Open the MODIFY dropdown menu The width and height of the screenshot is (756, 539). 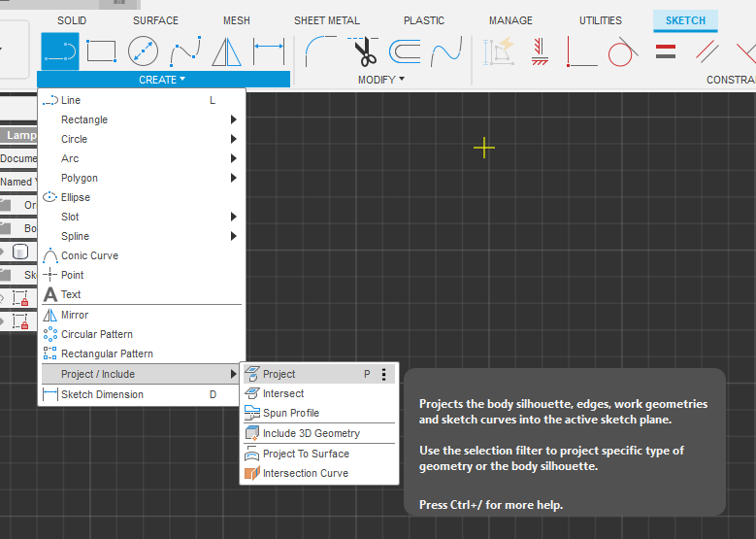(381, 80)
